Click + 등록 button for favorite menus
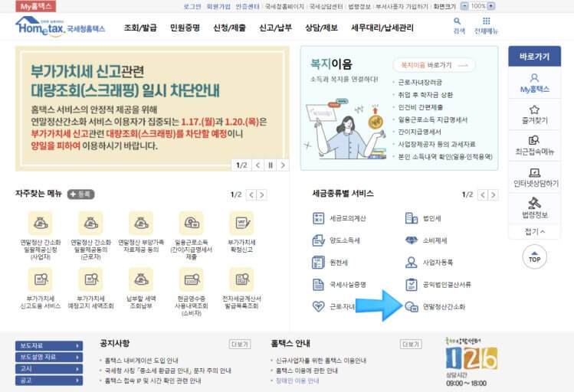Image resolution: width=574 pixels, height=392 pixels. pyautogui.click(x=81, y=194)
